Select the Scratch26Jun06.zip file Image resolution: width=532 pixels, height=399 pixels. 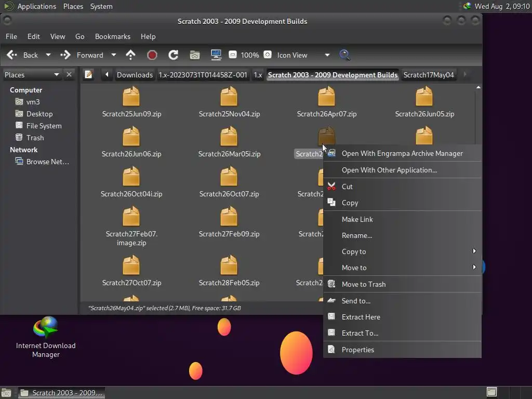[x=131, y=142]
